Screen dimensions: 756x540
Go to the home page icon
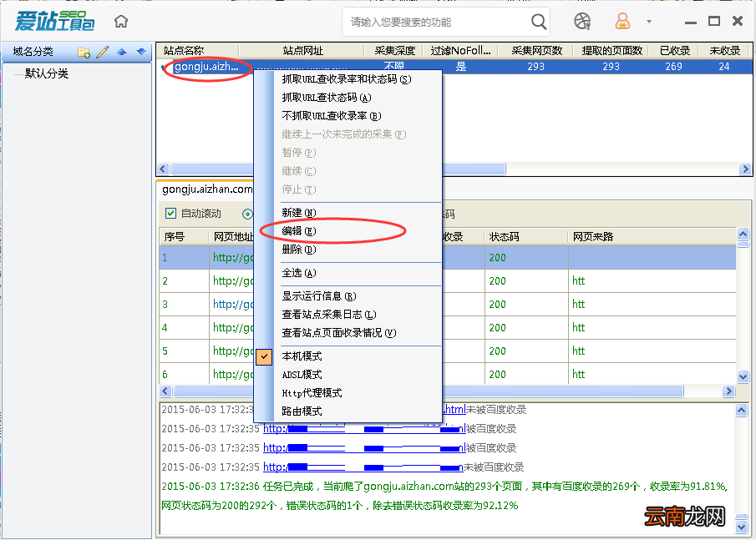click(x=120, y=21)
